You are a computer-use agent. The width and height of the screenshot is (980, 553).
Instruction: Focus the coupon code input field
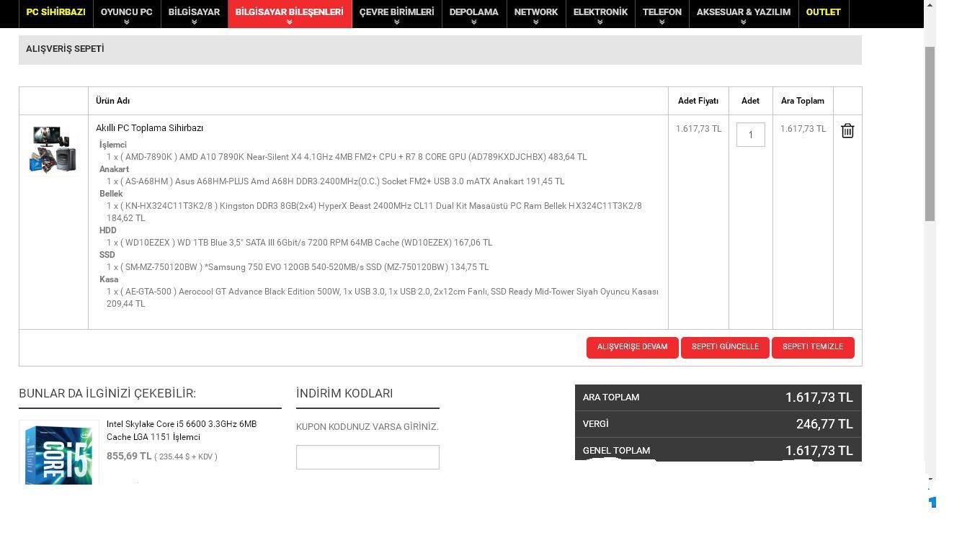(x=367, y=457)
